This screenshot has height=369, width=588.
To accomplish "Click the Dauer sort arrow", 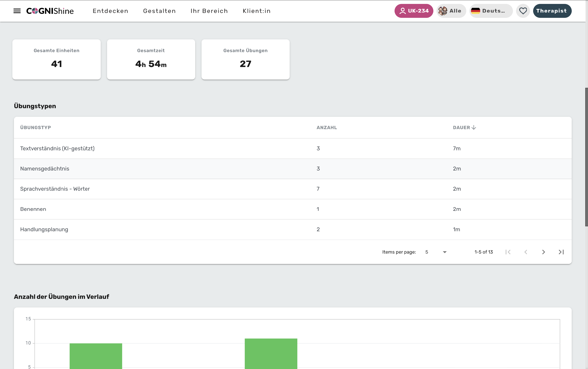I will (474, 127).
